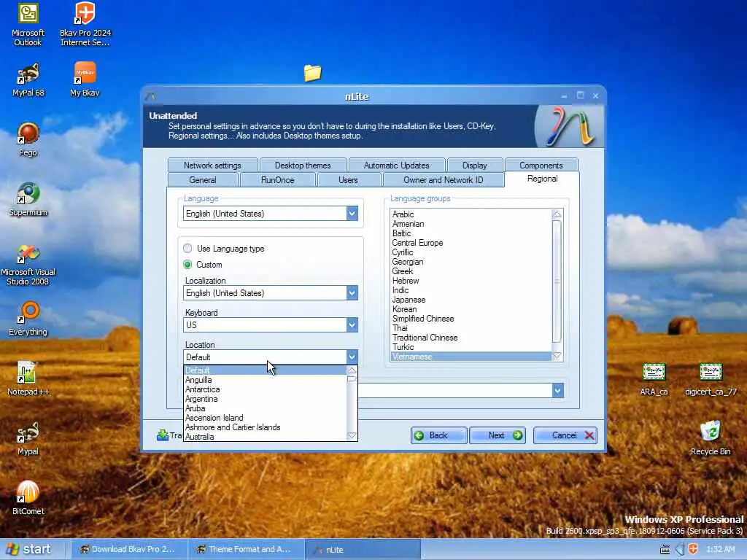Collapse the Location dropdown arrow
Viewport: 747px width, 560px height.
click(x=352, y=357)
